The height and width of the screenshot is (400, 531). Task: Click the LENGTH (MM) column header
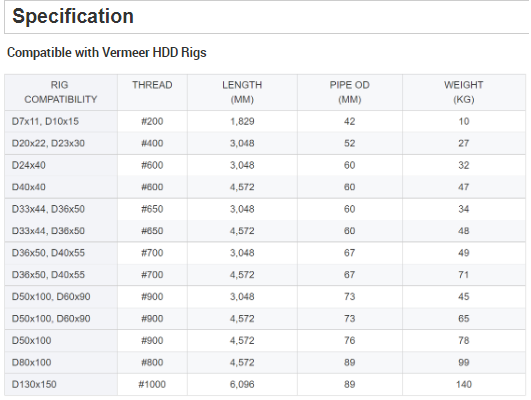[x=242, y=92]
